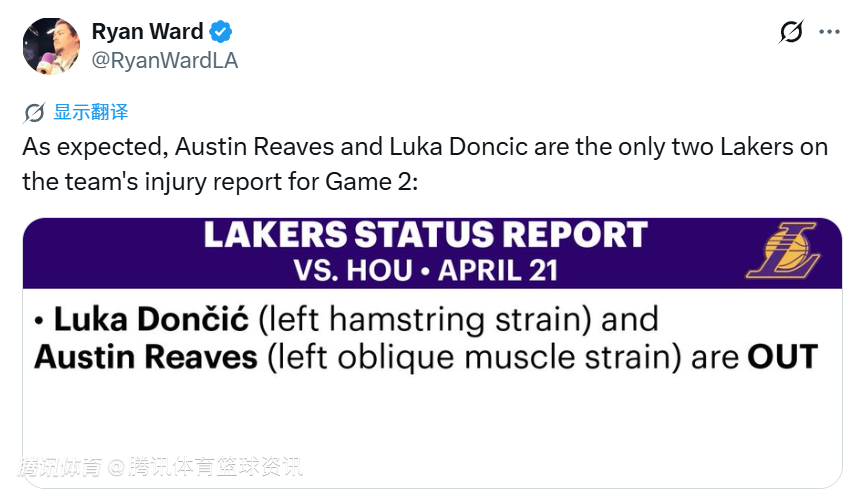The image size is (867, 492).
Task: Click the @RyanWardLA handle
Action: coord(164,60)
